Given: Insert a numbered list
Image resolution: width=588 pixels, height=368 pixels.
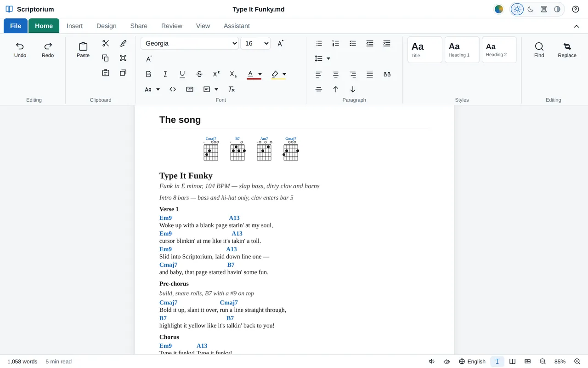Looking at the screenshot, I should pos(336,43).
